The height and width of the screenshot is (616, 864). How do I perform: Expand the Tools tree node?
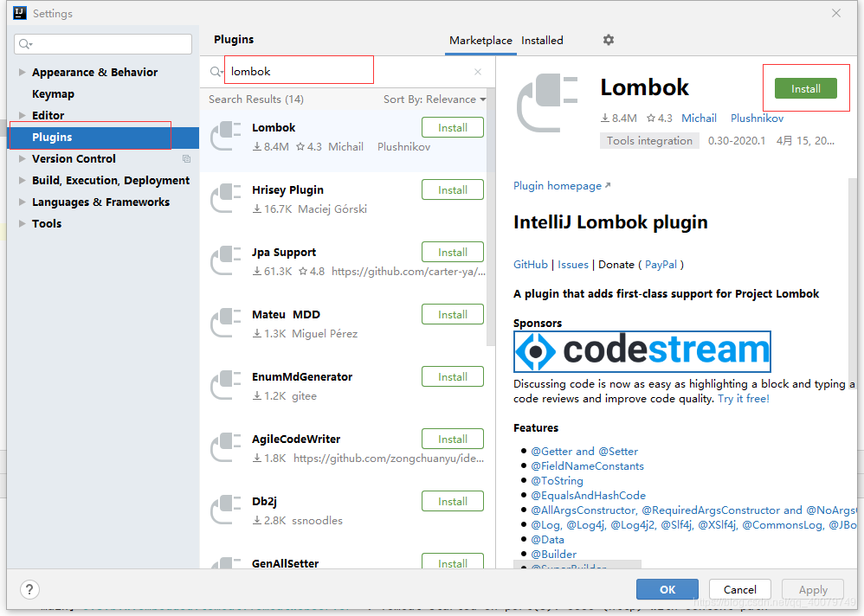pos(22,223)
